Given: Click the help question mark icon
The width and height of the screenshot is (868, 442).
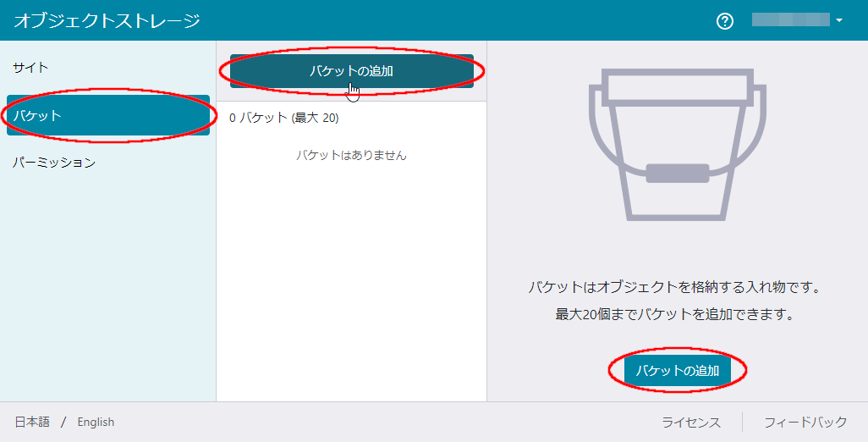Looking at the screenshot, I should [724, 21].
